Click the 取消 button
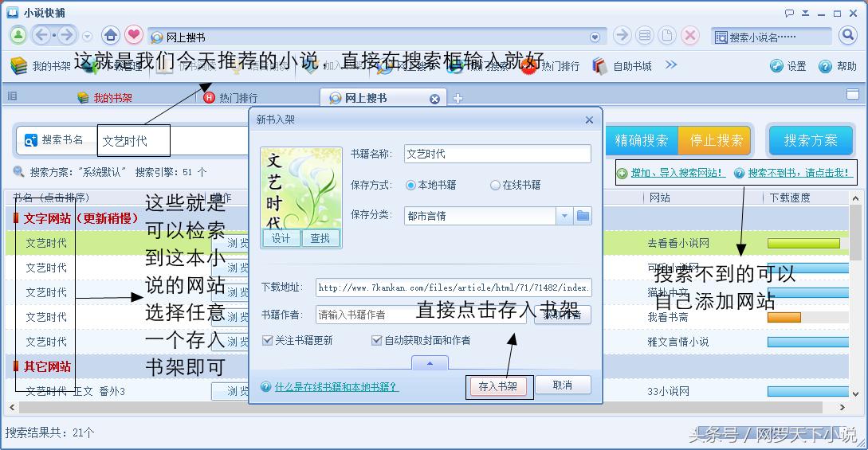This screenshot has height=450, width=868. [563, 385]
